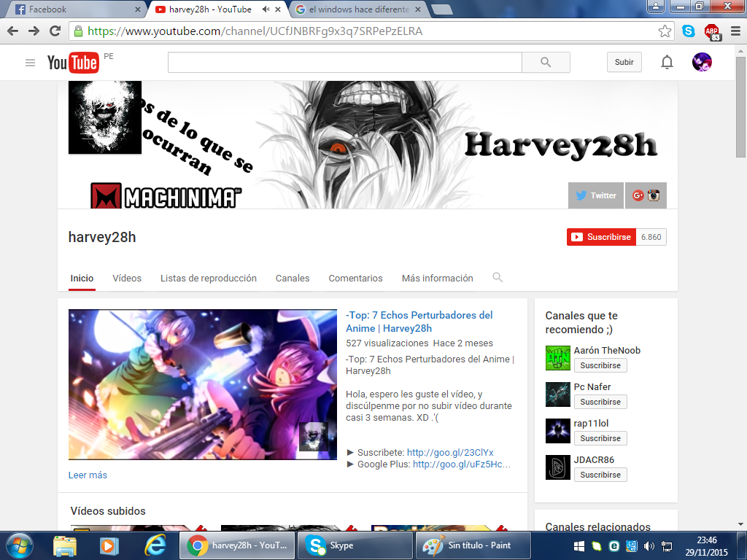
Task: Open the notifications bell
Action: coord(667,63)
